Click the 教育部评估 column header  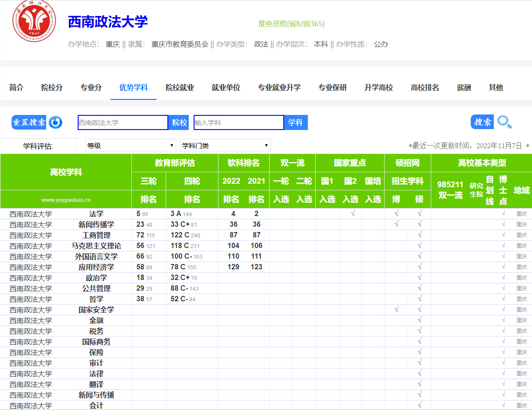click(175, 163)
